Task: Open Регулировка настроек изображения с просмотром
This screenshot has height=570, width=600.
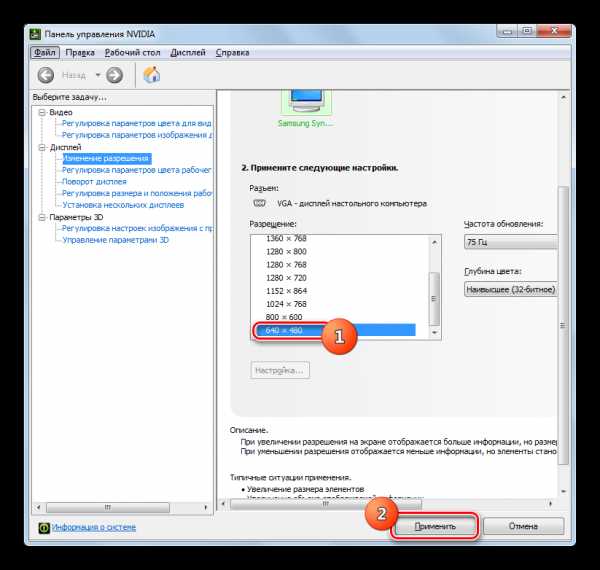Action: coord(137,228)
